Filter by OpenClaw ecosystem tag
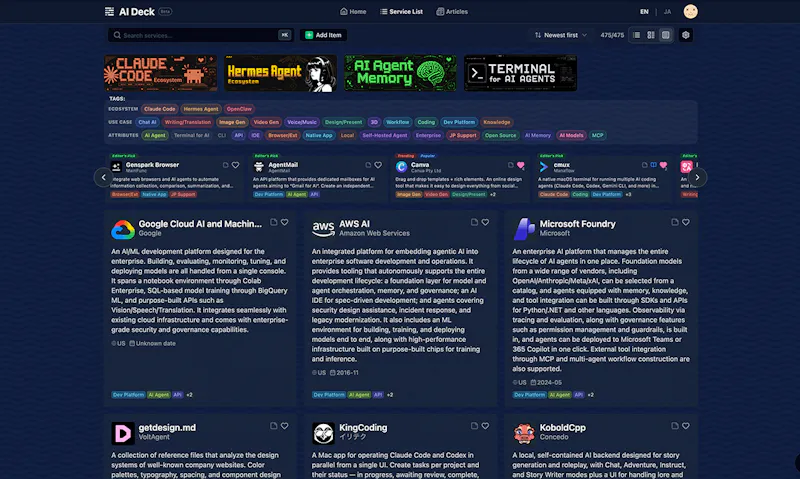Screen dimensions: 800x479 pyautogui.click(x=239, y=109)
